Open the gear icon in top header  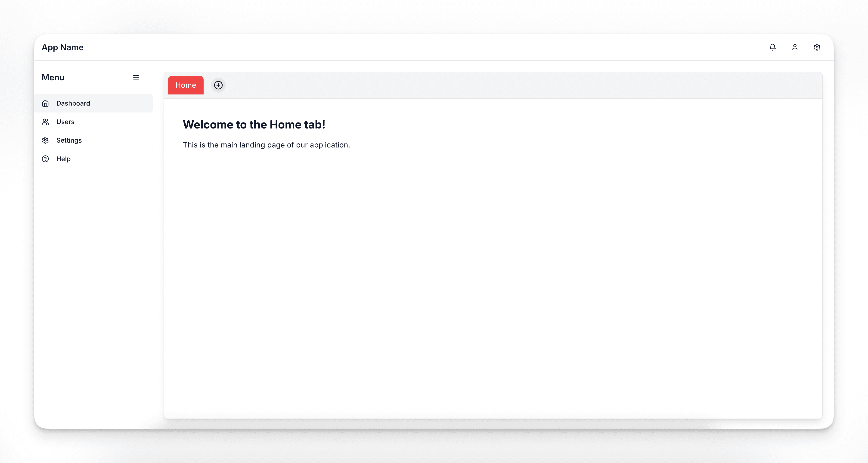817,47
